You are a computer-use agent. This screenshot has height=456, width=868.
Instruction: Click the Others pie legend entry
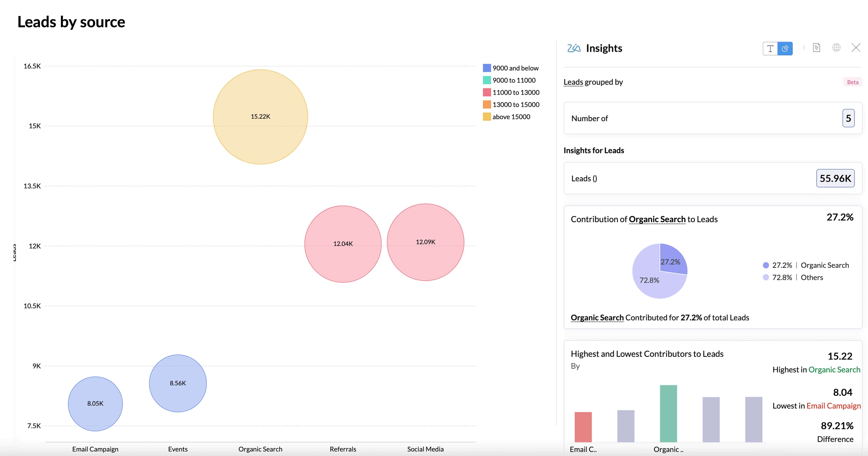pos(793,278)
